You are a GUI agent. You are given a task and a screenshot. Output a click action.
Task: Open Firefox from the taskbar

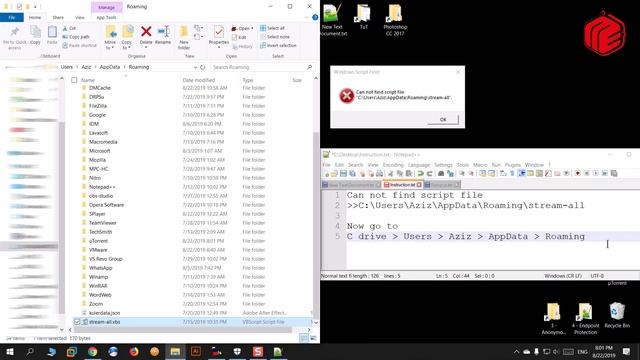134,351
